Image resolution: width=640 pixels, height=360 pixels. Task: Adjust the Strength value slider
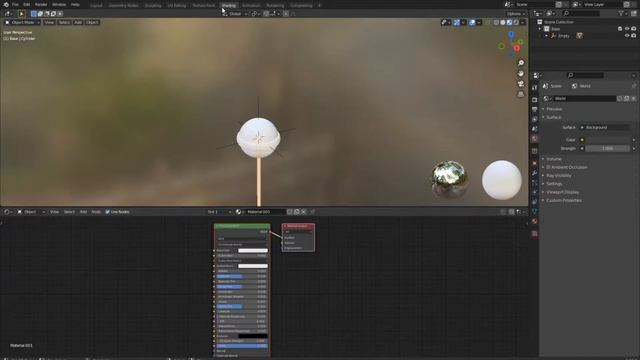coord(607,149)
